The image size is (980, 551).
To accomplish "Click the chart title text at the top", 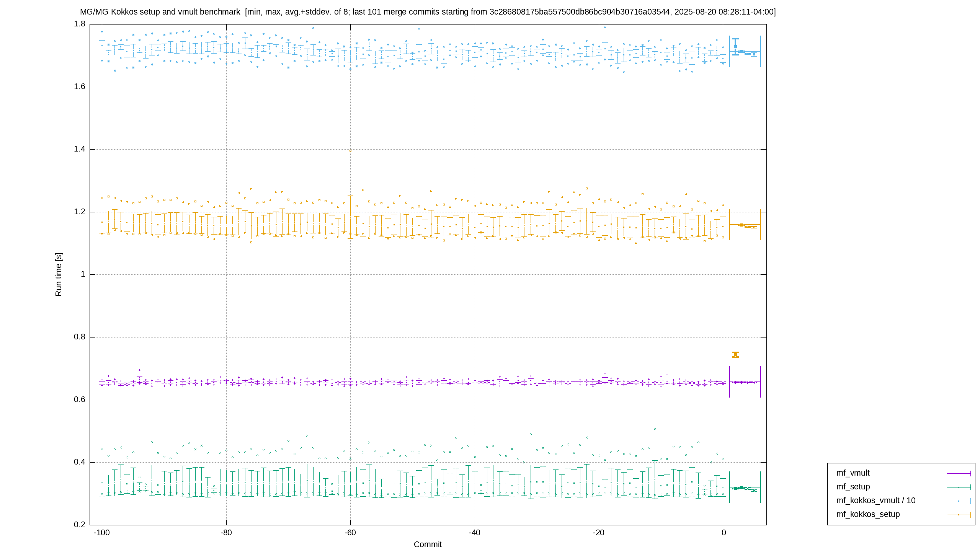I will (428, 12).
